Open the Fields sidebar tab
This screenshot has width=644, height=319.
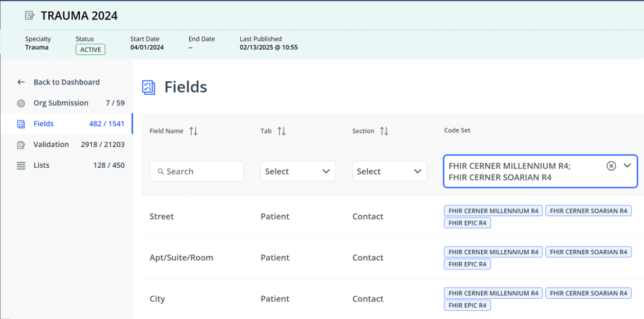coord(66,124)
